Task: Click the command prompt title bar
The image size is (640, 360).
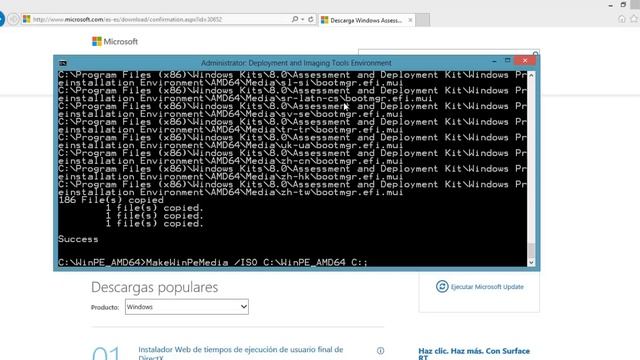Action: coord(296,63)
